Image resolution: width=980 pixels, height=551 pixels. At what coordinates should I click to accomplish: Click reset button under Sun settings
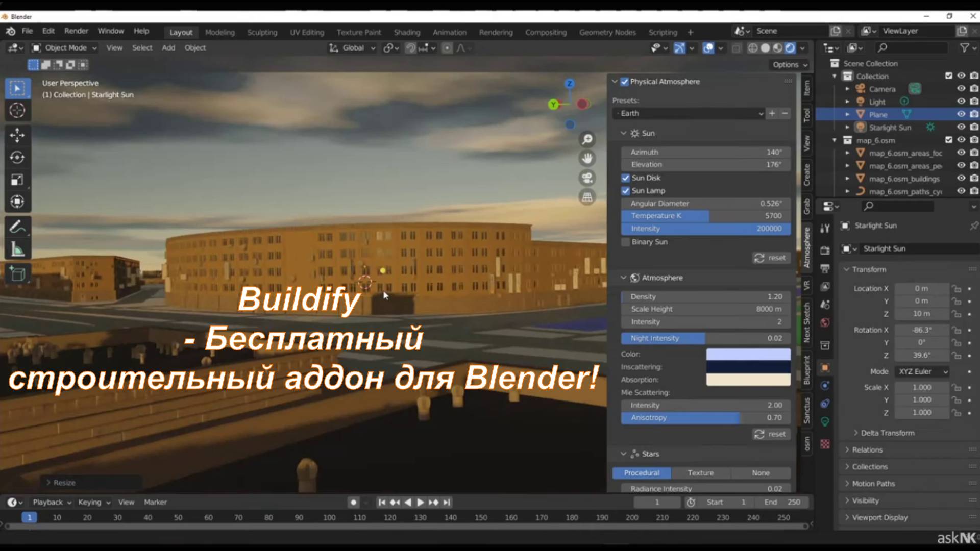point(771,258)
